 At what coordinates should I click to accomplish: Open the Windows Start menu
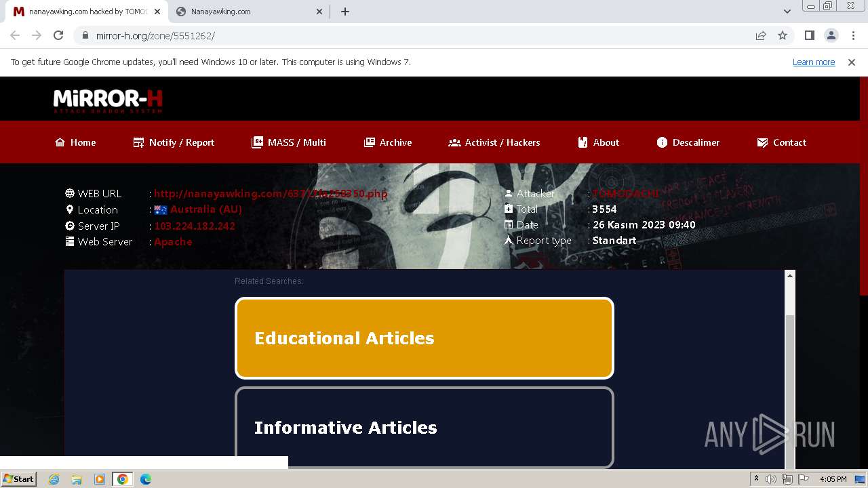(x=18, y=479)
